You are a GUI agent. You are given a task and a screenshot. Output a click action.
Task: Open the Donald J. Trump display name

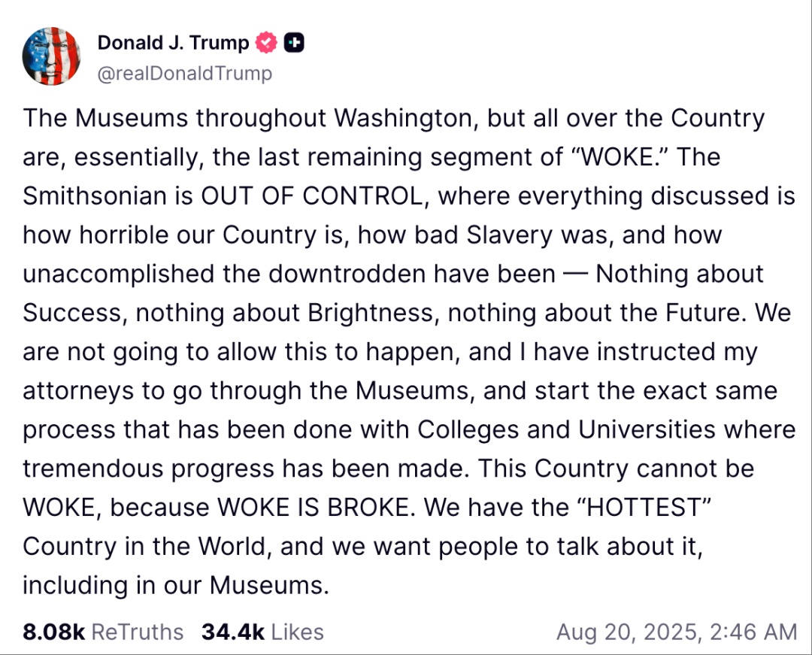pos(173,44)
